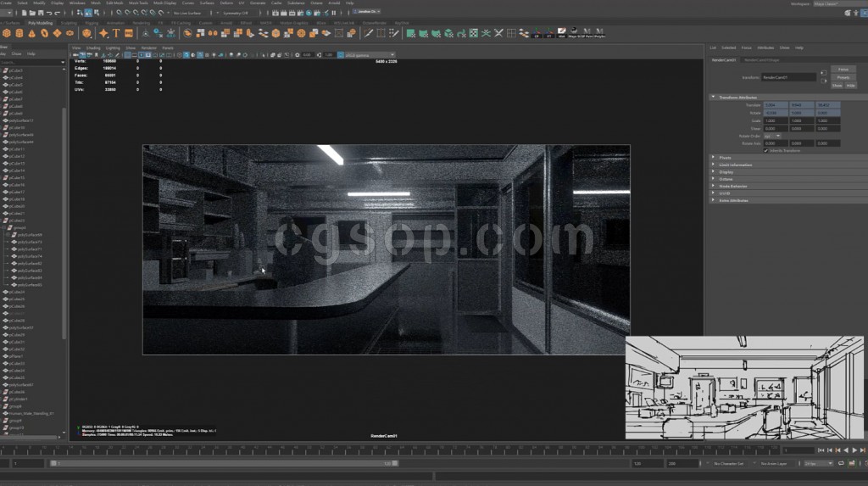Expand the Octane section in Attribute Editor
Viewport: 868px width, 486px height.
713,179
